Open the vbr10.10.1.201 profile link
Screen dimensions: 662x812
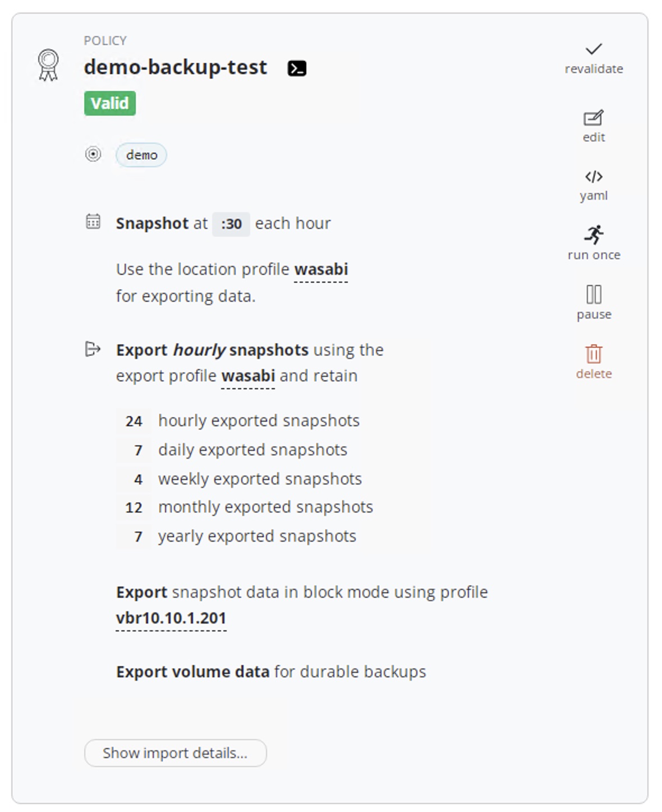pyautogui.click(x=171, y=618)
